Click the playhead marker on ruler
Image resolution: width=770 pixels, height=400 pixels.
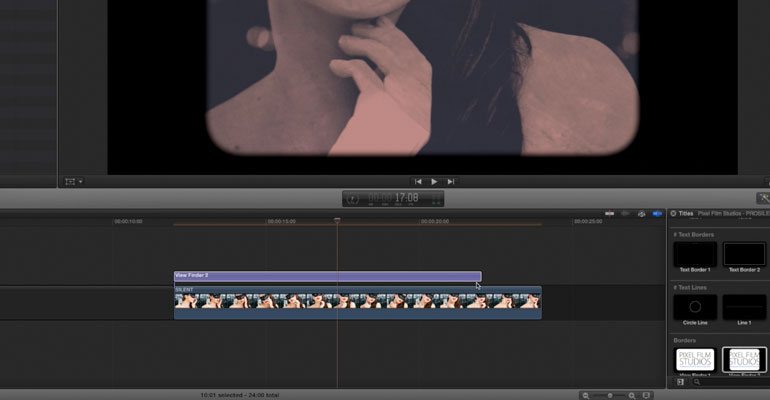click(337, 221)
